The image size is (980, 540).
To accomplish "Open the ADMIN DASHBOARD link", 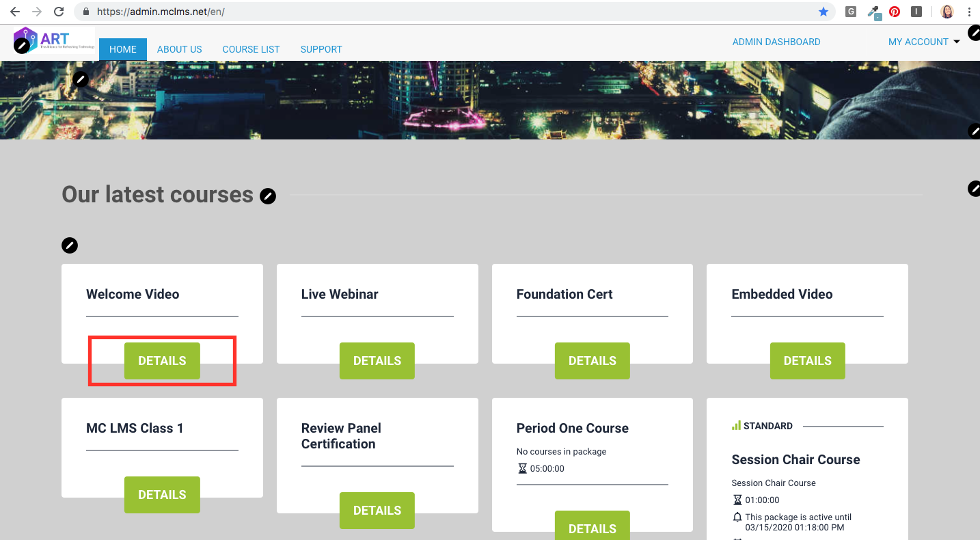I will tap(776, 41).
